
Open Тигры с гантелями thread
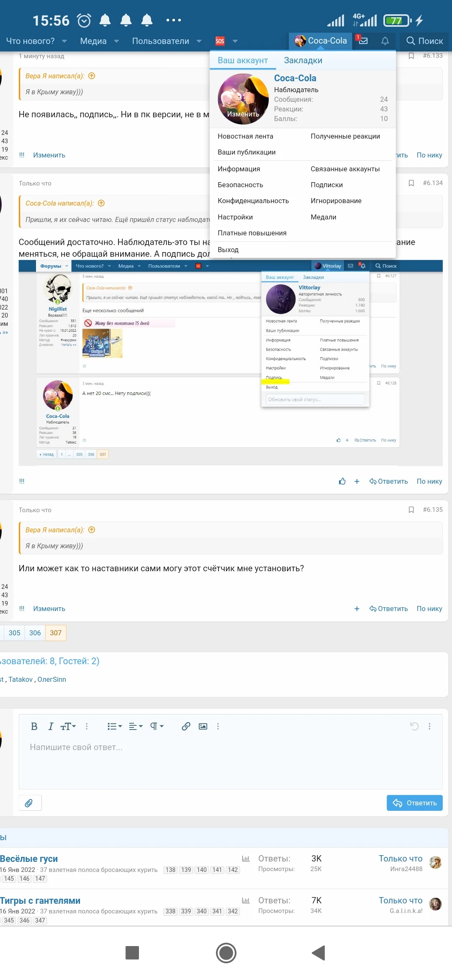[x=40, y=900]
